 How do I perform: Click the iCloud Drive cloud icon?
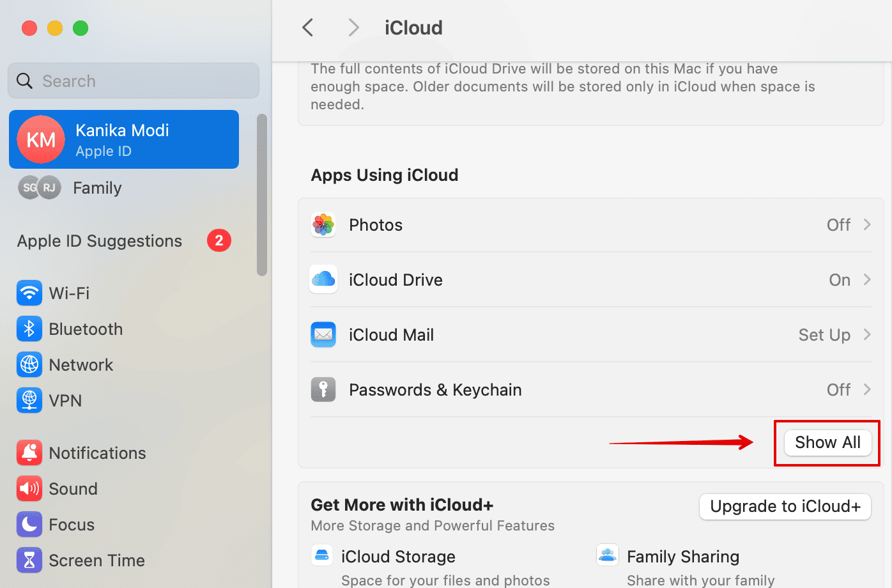point(323,280)
